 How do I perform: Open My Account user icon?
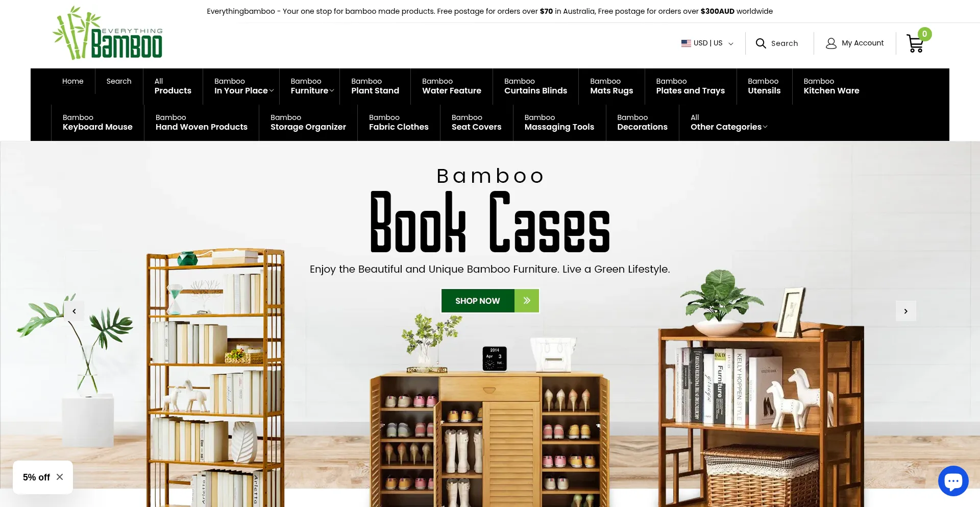point(831,43)
